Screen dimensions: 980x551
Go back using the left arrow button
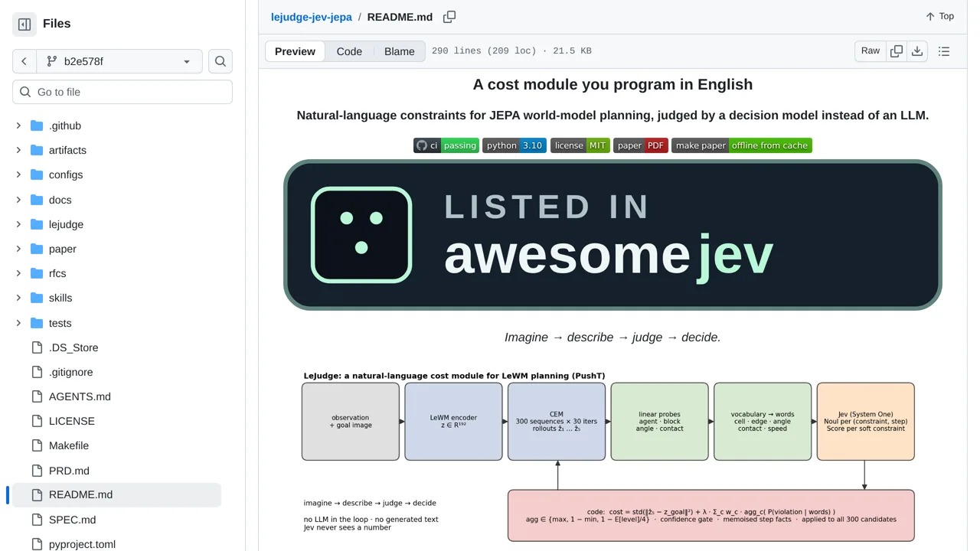click(x=24, y=61)
